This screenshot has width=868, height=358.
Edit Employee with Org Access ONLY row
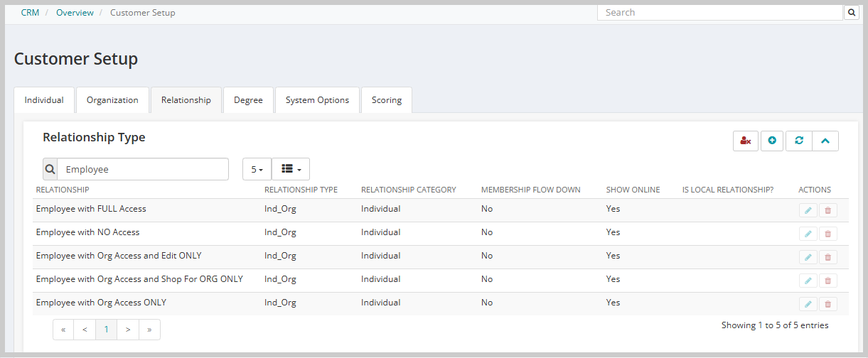tap(808, 304)
